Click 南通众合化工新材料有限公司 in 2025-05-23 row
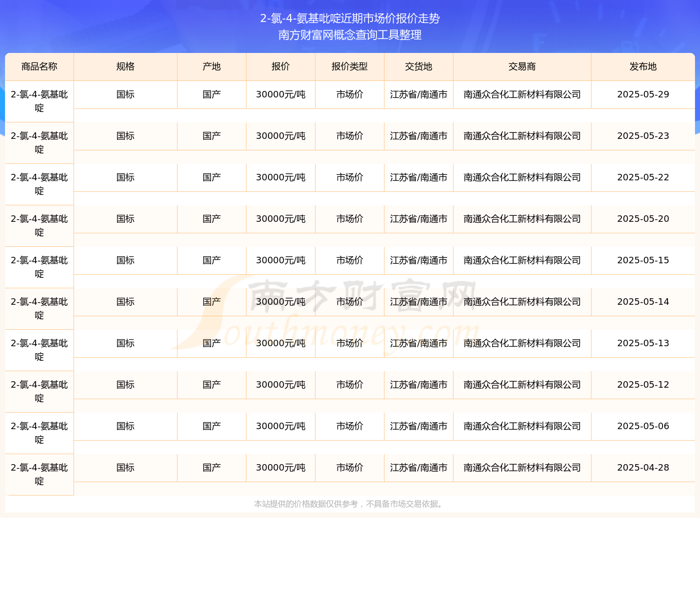The image size is (700, 602). (522, 136)
